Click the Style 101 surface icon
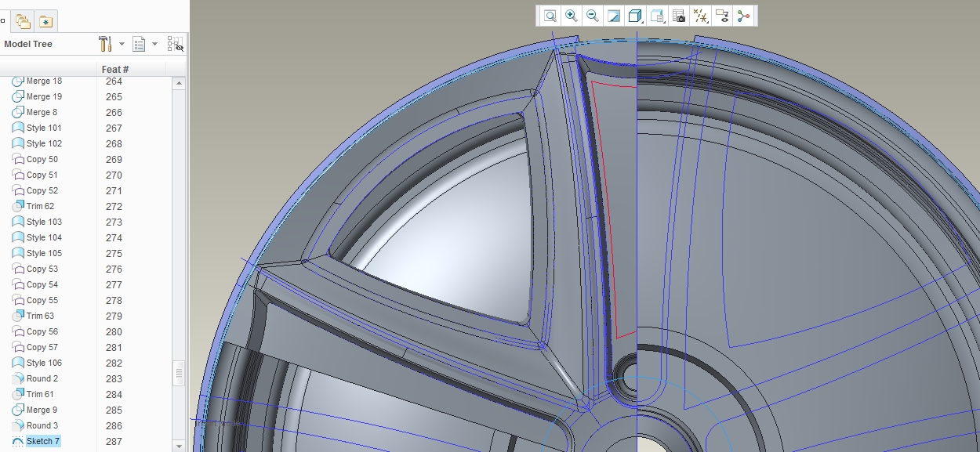This screenshot has width=980, height=452. pos(18,128)
